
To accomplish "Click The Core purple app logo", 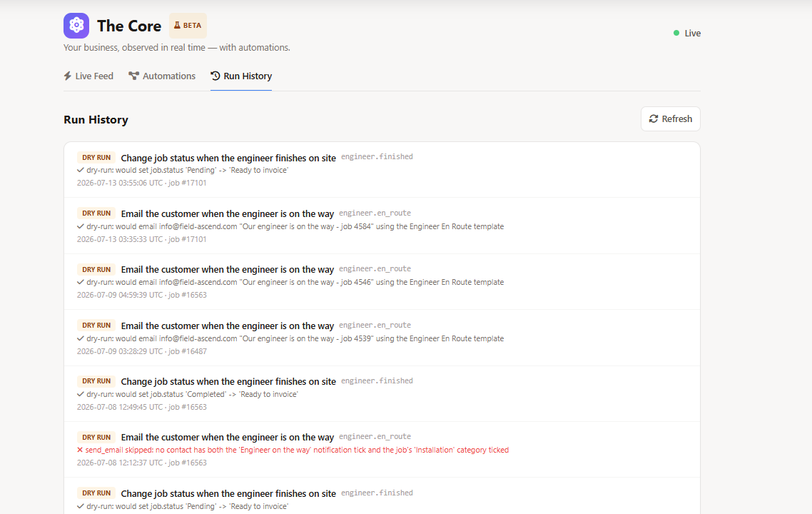I will click(x=76, y=26).
